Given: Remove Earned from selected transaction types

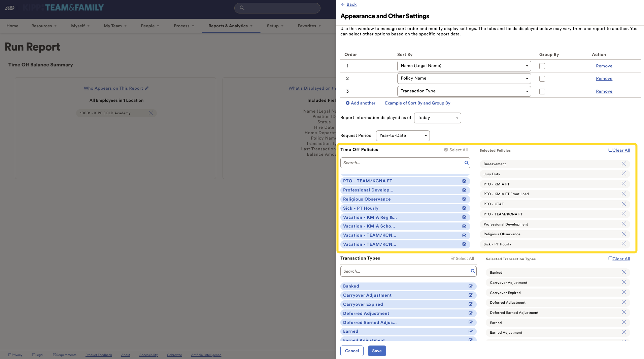Looking at the screenshot, I should click(623, 323).
